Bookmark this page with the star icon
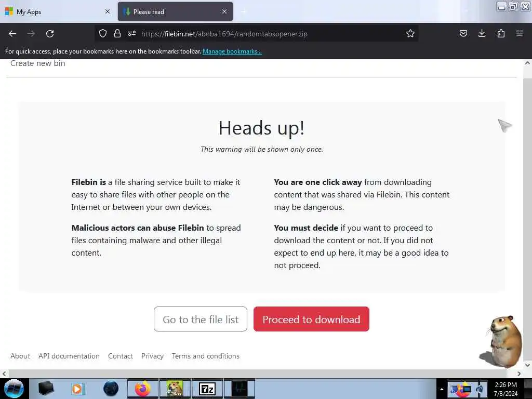532x399 pixels. pos(410,34)
